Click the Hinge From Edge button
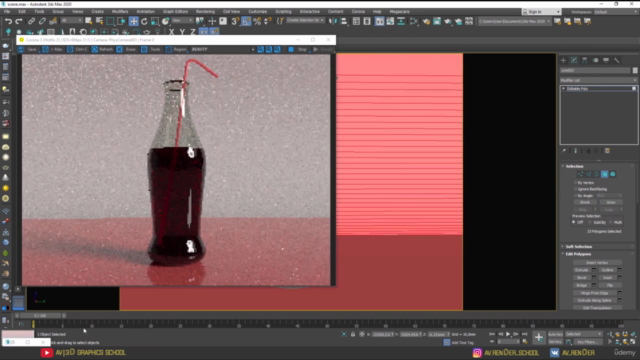The height and width of the screenshot is (360, 640). click(595, 293)
